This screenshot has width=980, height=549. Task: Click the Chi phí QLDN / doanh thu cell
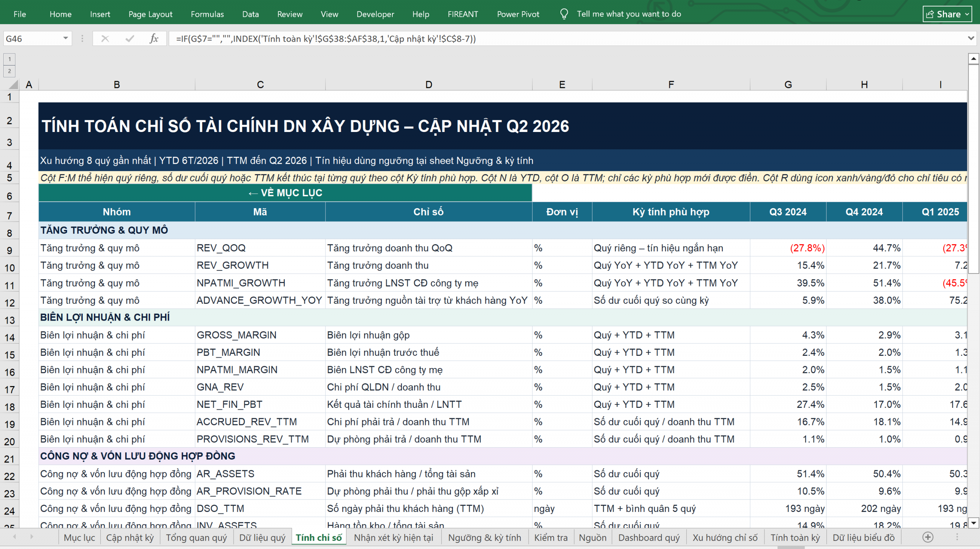(429, 387)
